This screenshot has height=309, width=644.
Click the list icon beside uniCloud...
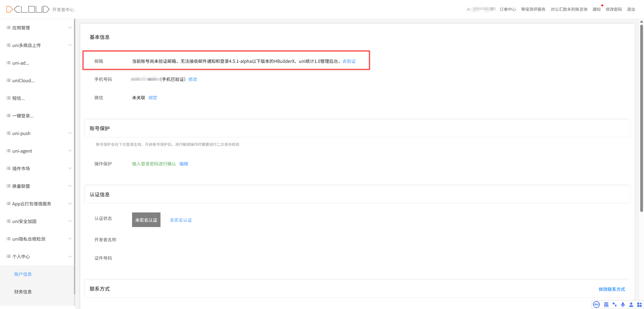[9, 80]
